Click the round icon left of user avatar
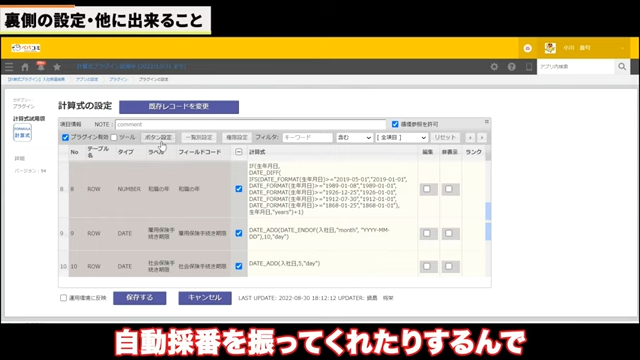640x360 pixels. point(527,48)
